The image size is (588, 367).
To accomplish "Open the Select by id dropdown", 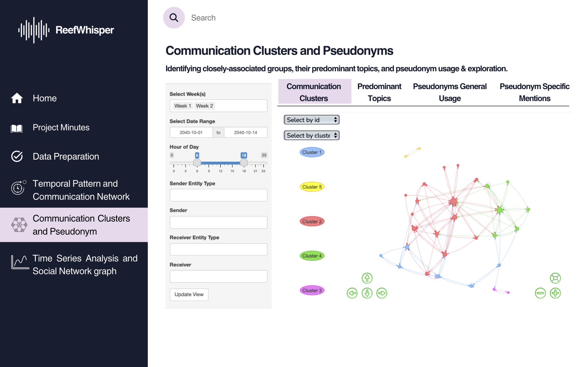I will tap(312, 120).
